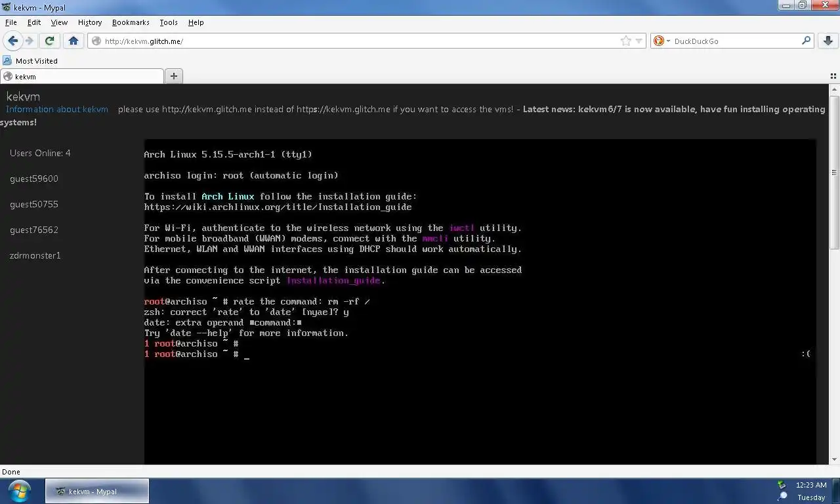Bookmark this page with the star icon
This screenshot has height=504, width=840.
(x=626, y=41)
